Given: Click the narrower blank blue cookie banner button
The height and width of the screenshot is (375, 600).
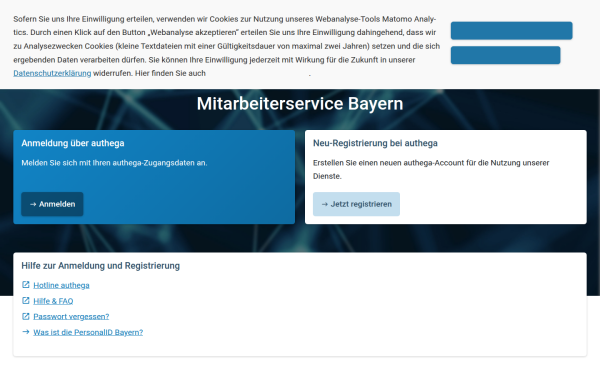Looking at the screenshot, I should tap(505, 55).
